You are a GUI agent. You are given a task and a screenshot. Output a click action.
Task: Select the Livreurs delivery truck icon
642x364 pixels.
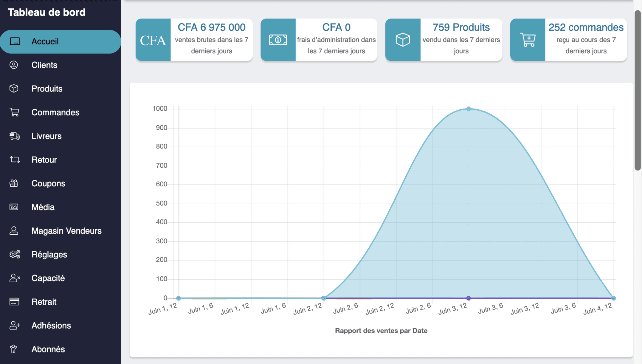(14, 136)
